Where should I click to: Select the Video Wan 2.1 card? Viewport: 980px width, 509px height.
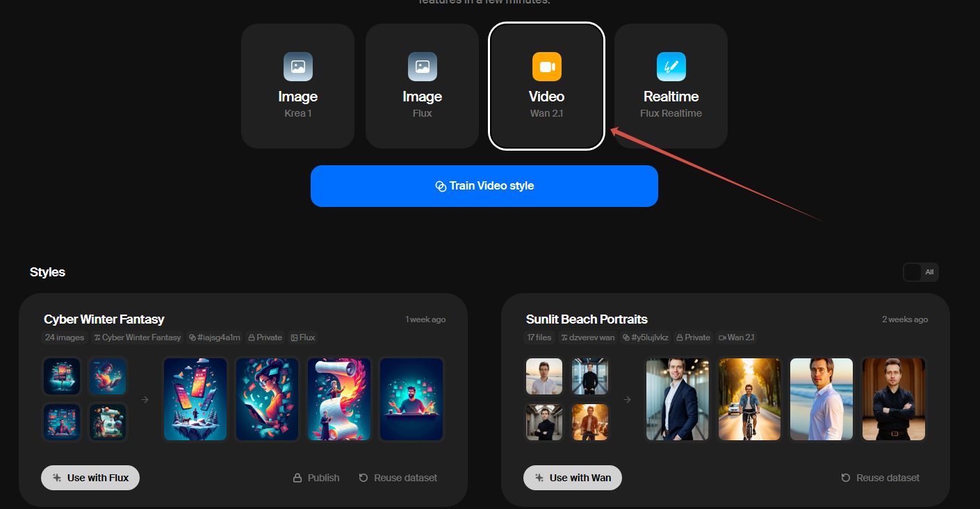tap(546, 86)
